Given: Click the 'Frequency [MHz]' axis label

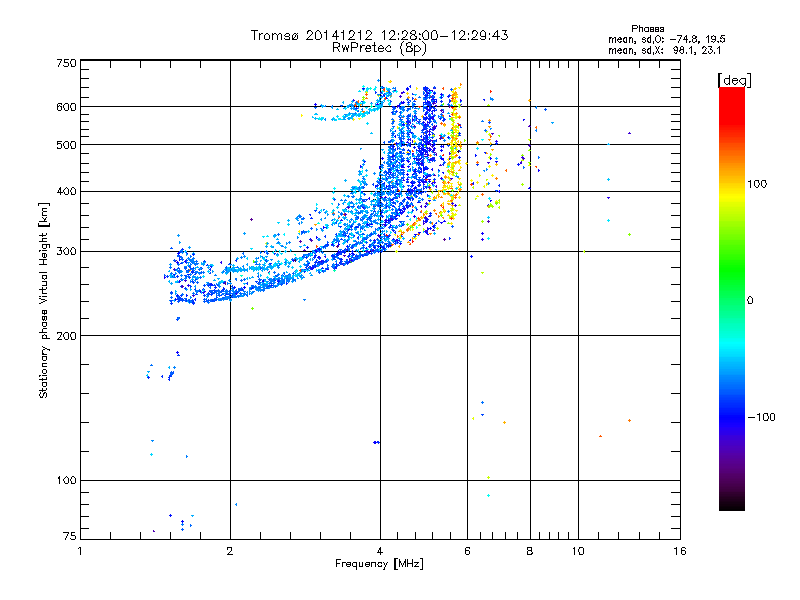Looking at the screenshot, I should pyautogui.click(x=379, y=564).
